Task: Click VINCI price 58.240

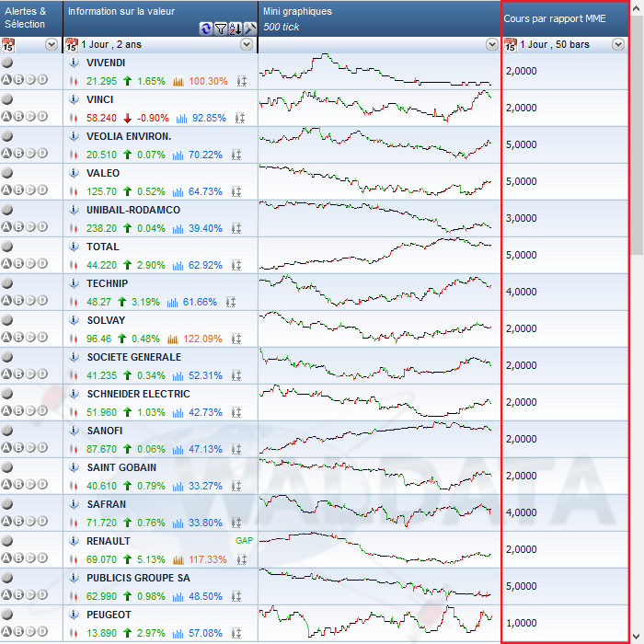Action: point(101,119)
